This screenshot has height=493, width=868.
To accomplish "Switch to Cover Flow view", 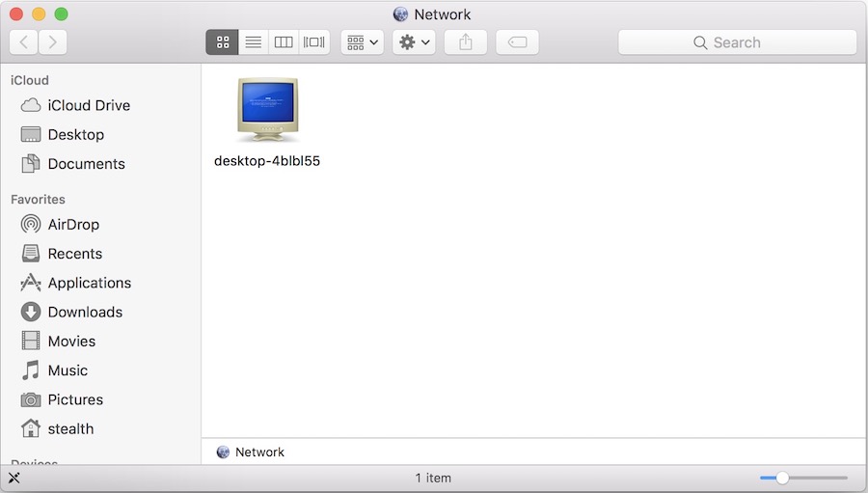I will 313,42.
